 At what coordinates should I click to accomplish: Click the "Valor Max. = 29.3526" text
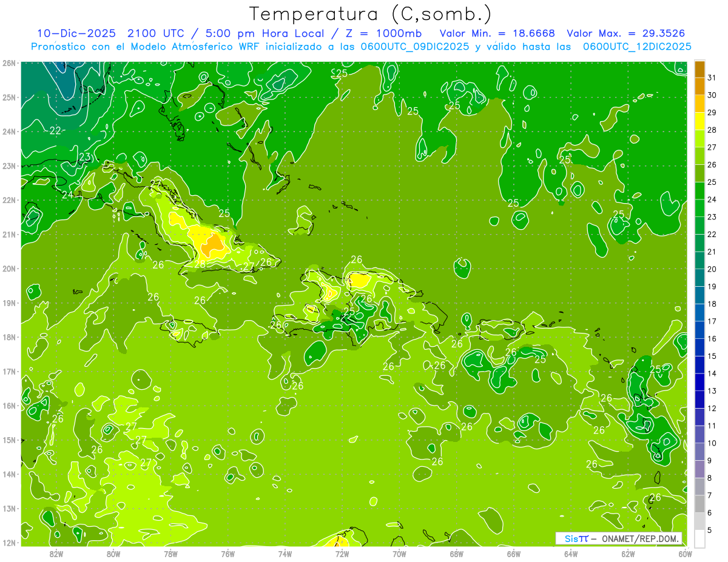pos(626,33)
